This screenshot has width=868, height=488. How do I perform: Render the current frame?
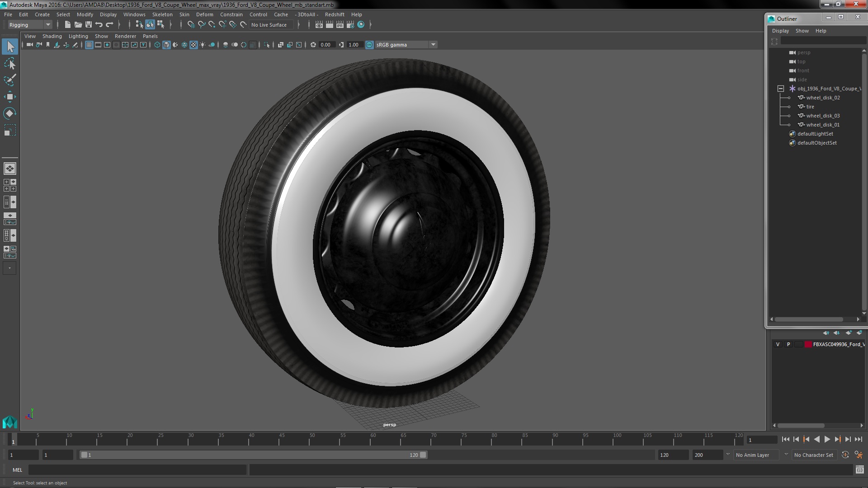[x=330, y=25]
